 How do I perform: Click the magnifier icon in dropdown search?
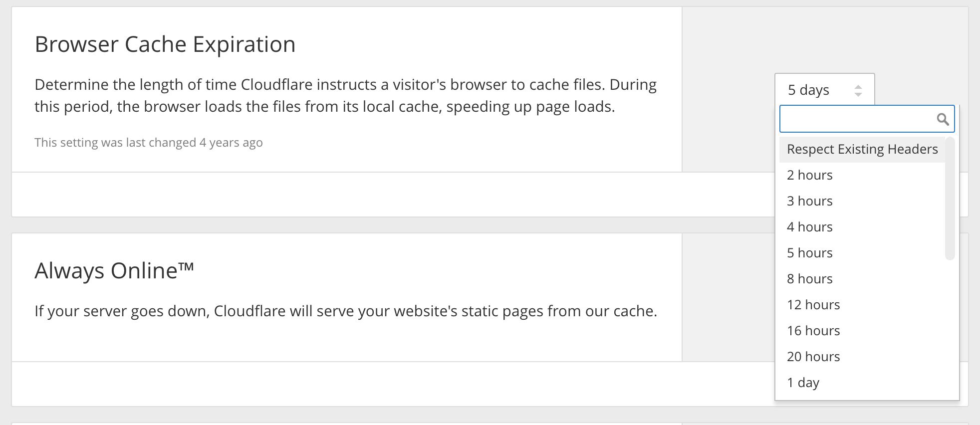(942, 119)
